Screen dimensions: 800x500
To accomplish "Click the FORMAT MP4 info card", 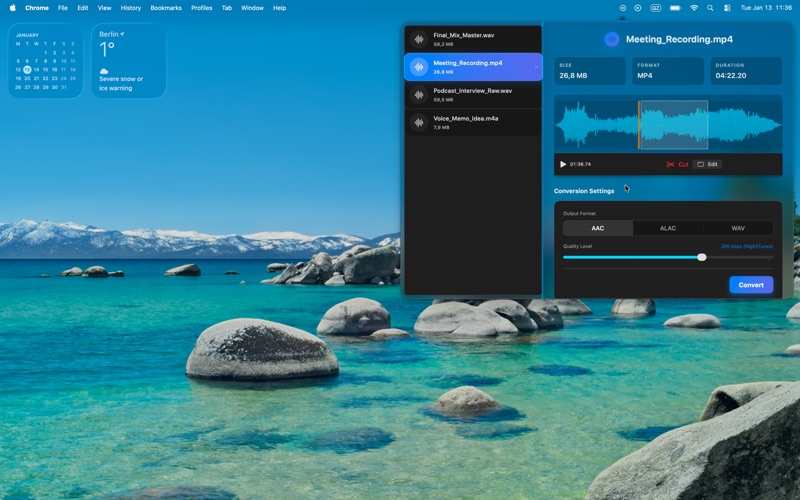I will click(668, 71).
